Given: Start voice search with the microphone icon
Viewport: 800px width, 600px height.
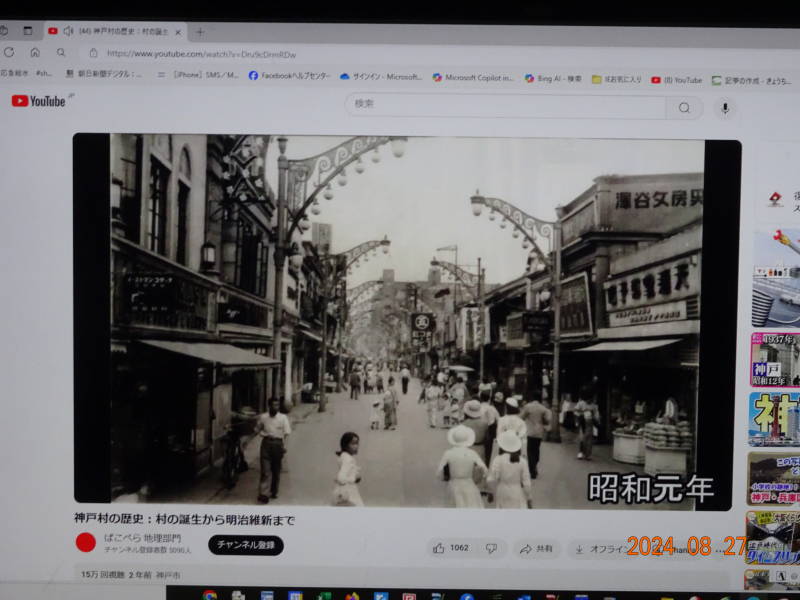Looking at the screenshot, I should coord(724,108).
